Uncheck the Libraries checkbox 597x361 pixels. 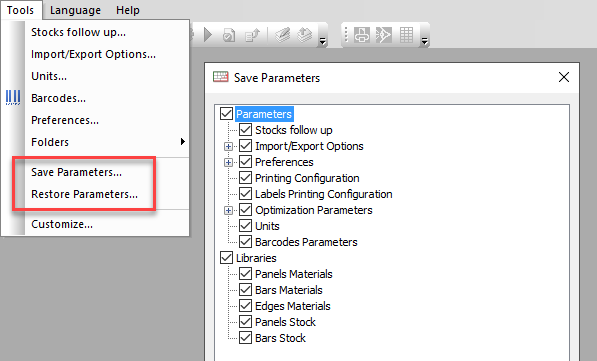[x=227, y=257]
